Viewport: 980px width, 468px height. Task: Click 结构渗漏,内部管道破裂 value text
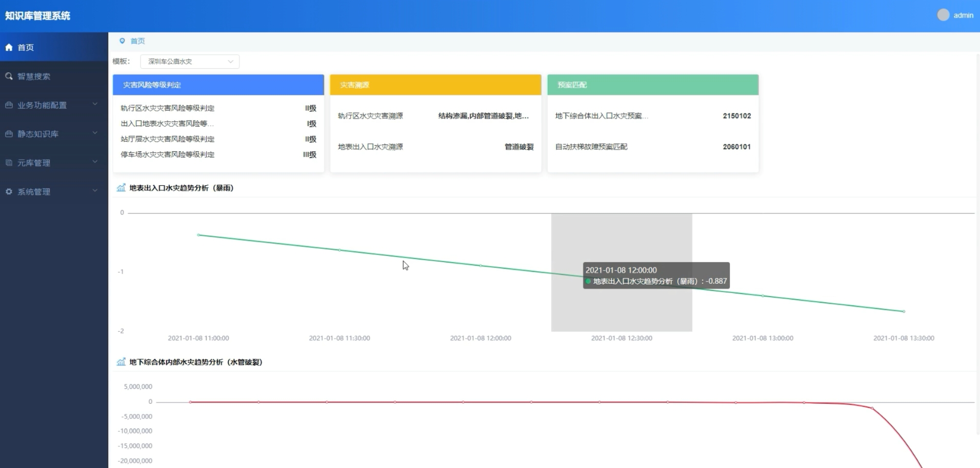(x=483, y=115)
